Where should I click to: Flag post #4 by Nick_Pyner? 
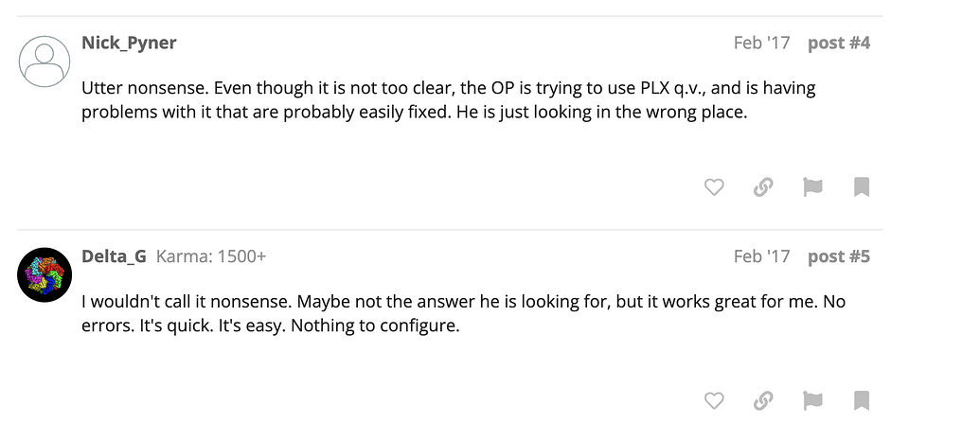[812, 187]
